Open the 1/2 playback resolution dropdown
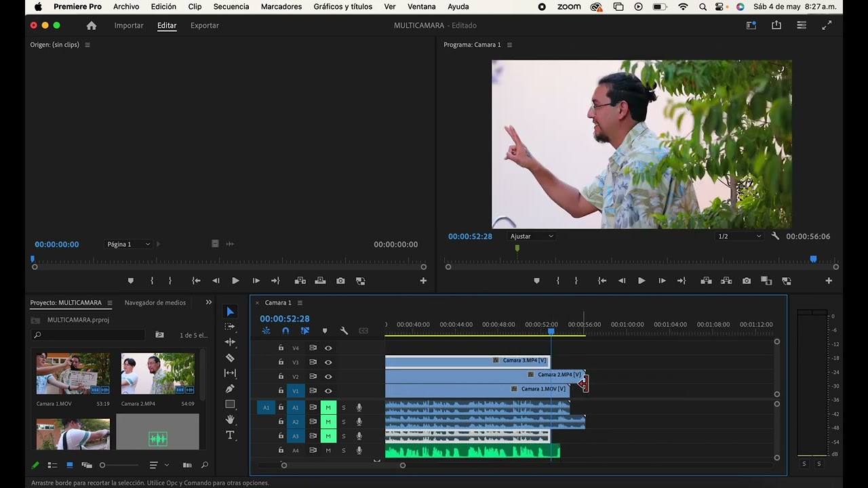Screen dimensions: 868x488 [740, 237]
